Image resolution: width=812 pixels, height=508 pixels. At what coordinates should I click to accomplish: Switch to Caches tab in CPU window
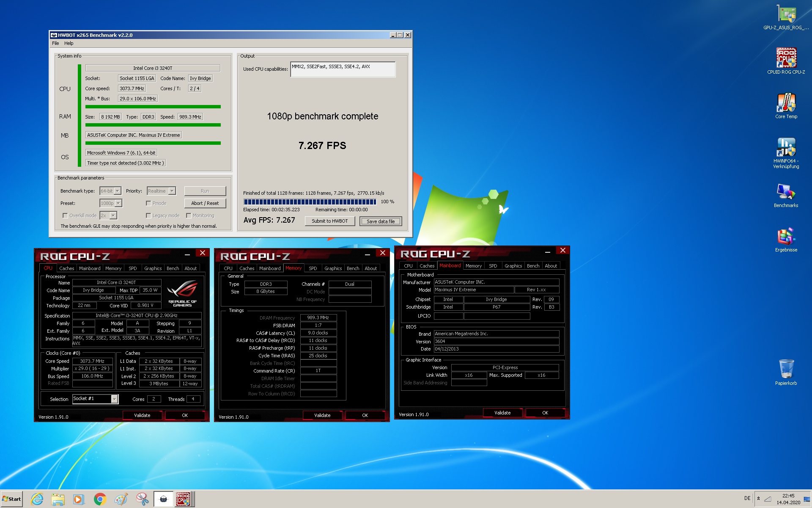66,268
